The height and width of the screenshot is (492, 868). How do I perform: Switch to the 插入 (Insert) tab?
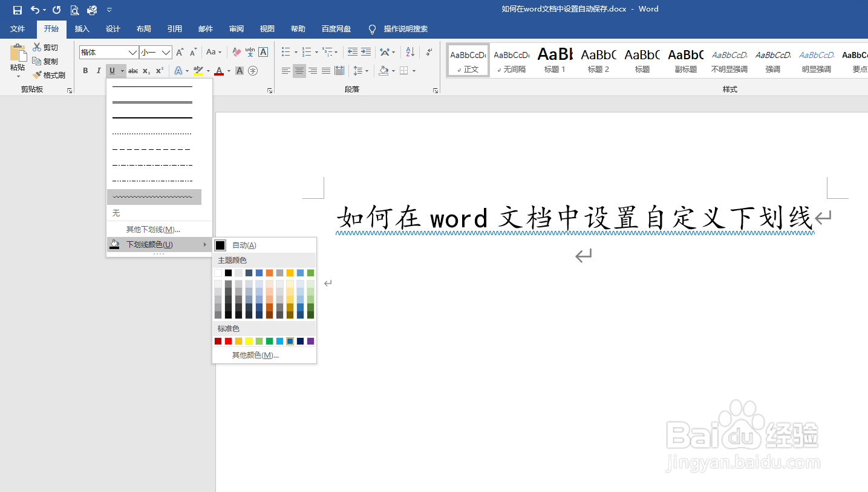[82, 29]
